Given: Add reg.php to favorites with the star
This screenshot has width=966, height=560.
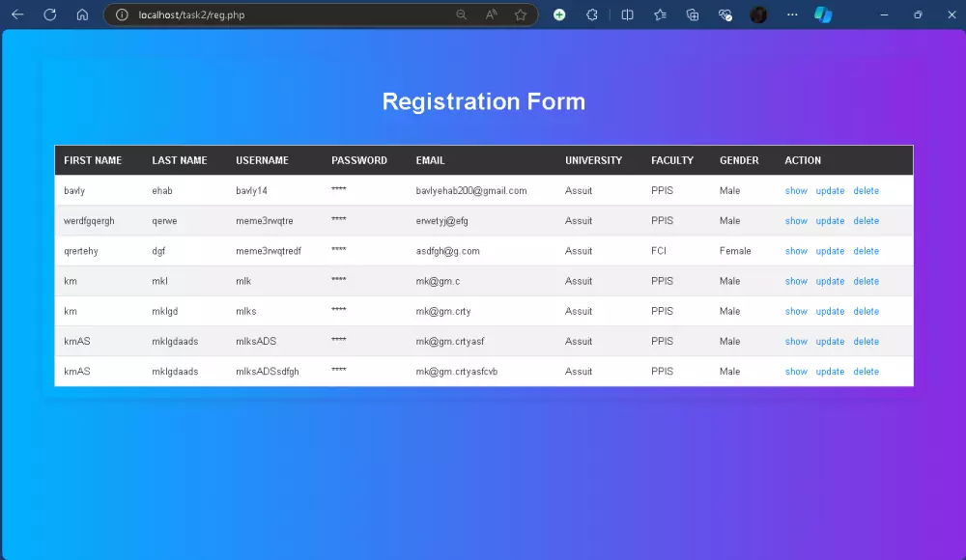Looking at the screenshot, I should coord(520,14).
